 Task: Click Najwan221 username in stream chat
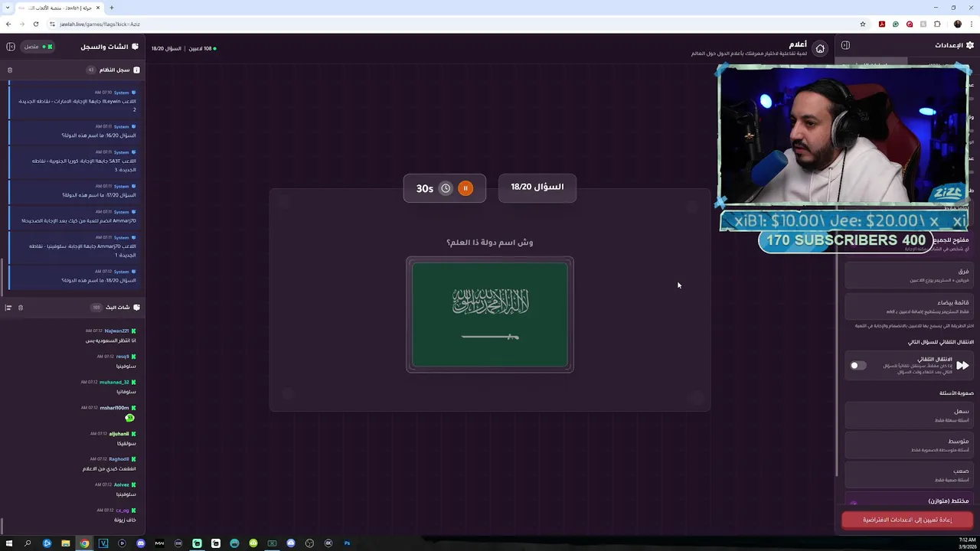point(116,331)
